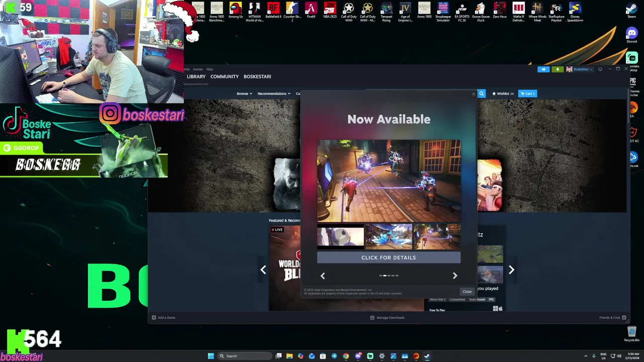This screenshot has height=362, width=644.
Task: Show hidden system tray icons chevron
Action: pos(586,356)
